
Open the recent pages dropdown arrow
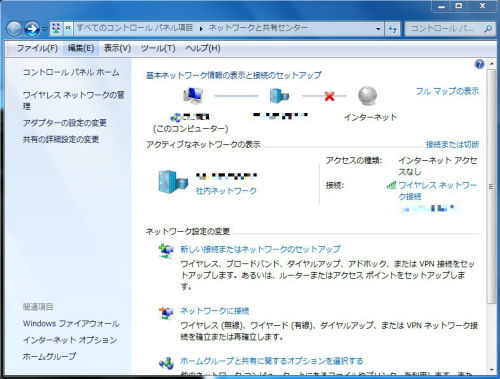click(44, 29)
